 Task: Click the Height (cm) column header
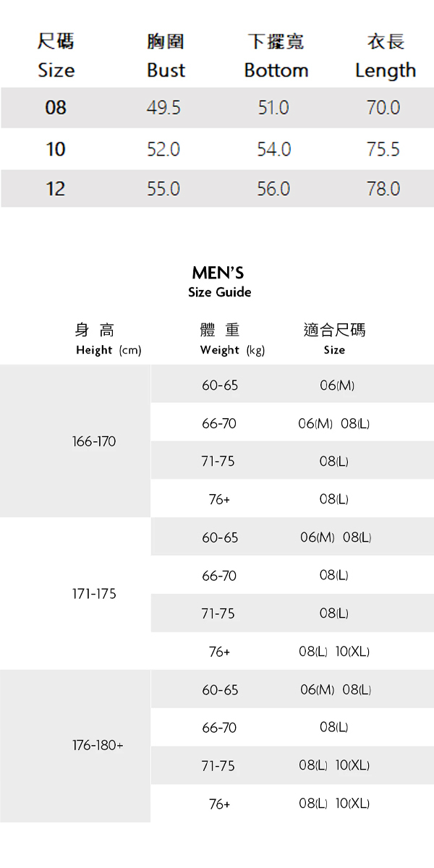[109, 350]
